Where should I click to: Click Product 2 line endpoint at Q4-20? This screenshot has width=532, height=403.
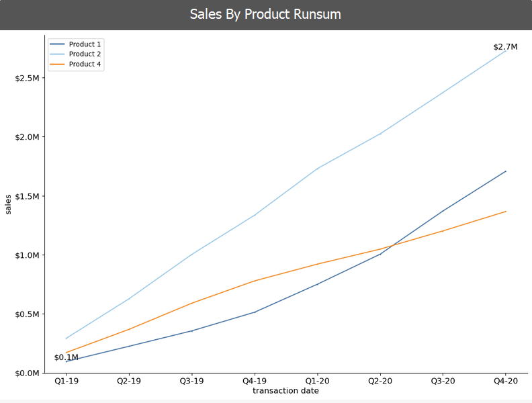[x=506, y=51]
